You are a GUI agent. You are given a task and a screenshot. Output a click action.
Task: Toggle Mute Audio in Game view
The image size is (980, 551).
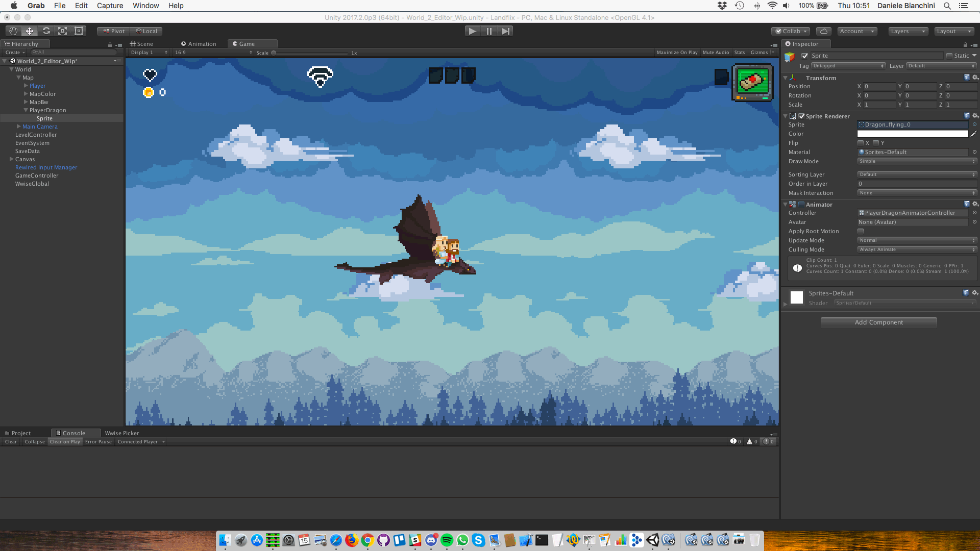(x=716, y=53)
